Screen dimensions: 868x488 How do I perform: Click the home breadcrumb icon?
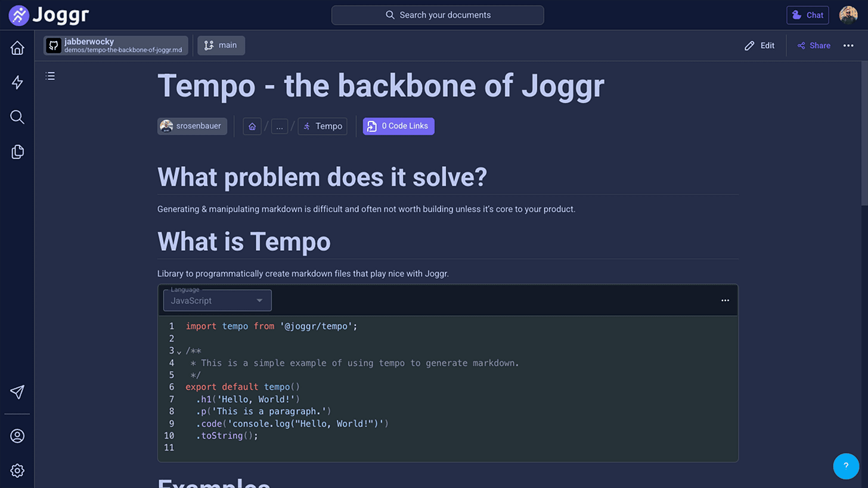tap(252, 126)
